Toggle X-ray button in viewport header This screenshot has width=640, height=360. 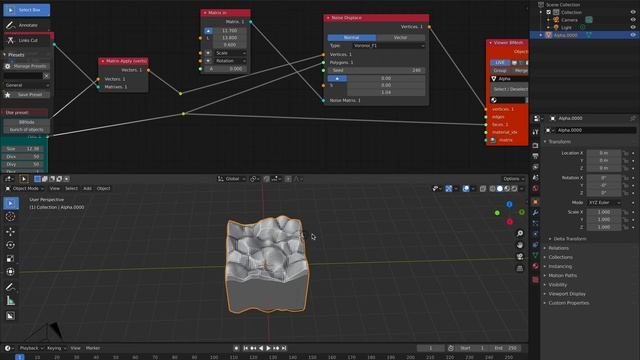483,189
